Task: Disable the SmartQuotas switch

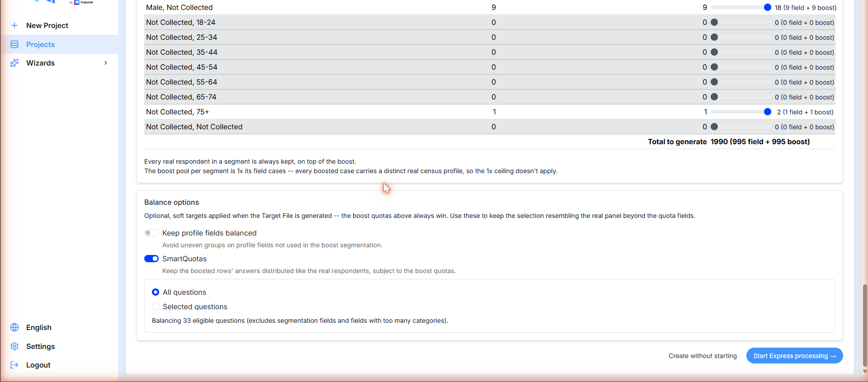Action: 151,259
